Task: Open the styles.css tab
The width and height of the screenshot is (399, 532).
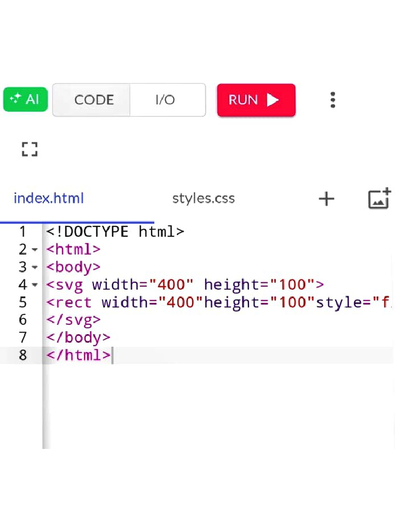Action: (203, 198)
